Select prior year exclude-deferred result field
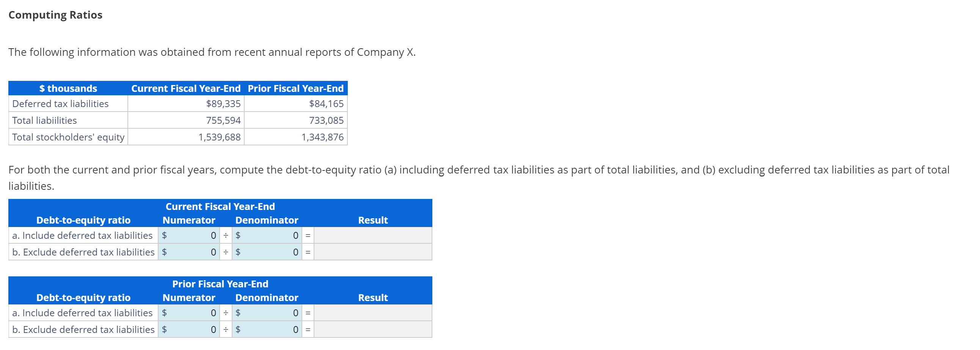 tap(373, 330)
